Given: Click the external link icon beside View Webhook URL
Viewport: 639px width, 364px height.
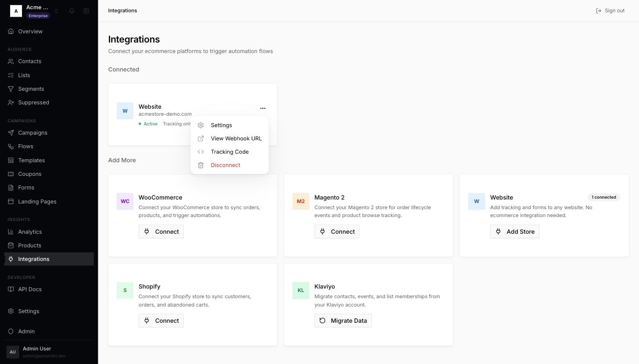Looking at the screenshot, I should (201, 139).
